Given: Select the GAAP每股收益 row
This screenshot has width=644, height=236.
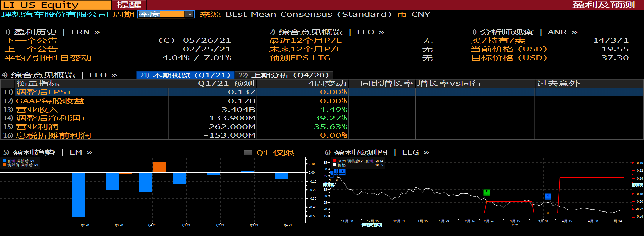Looking at the screenshot, I should 322,101.
